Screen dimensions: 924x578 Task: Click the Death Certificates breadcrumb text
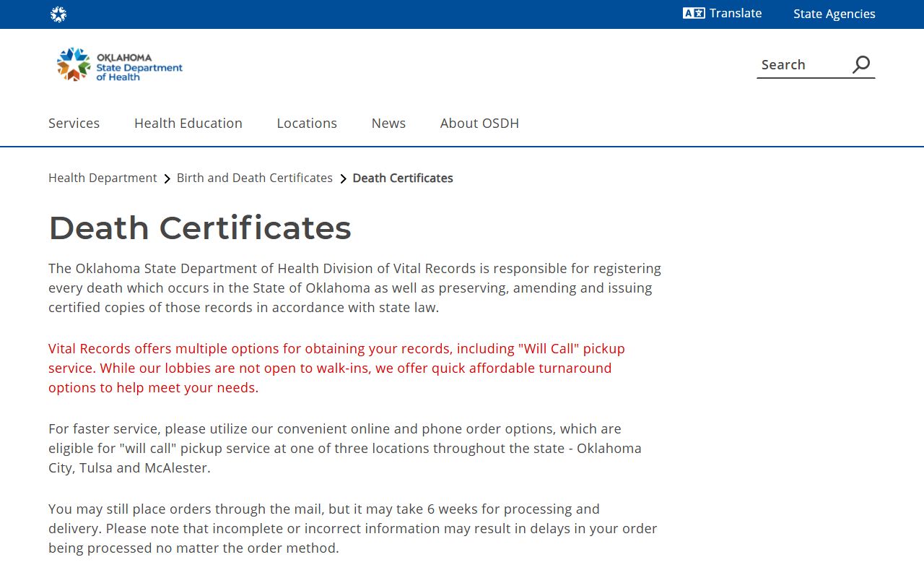click(x=403, y=178)
